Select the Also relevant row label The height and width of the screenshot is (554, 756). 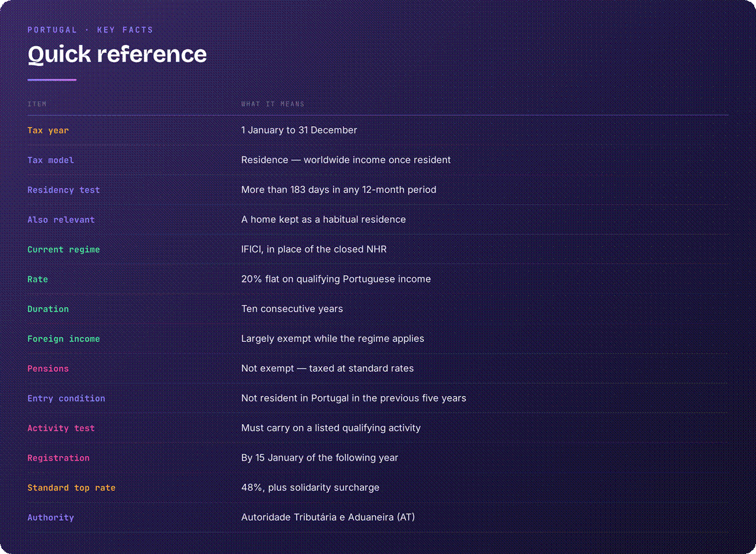tap(61, 220)
